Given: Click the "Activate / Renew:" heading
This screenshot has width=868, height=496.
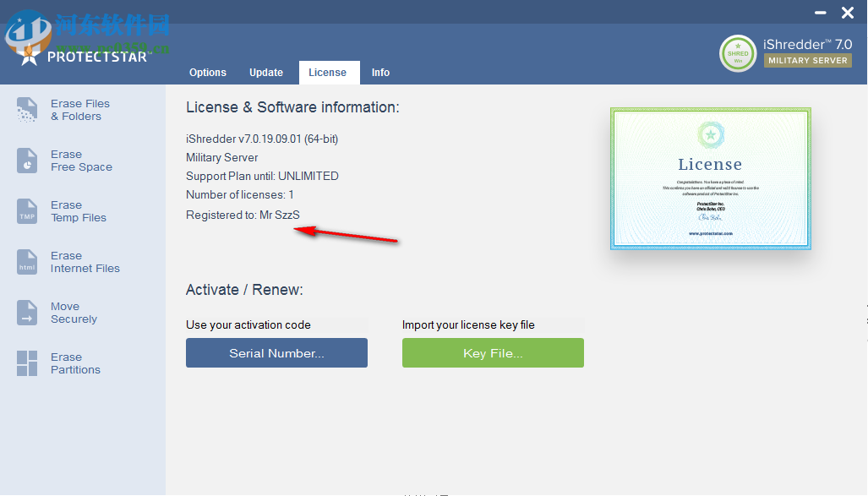Looking at the screenshot, I should click(244, 290).
